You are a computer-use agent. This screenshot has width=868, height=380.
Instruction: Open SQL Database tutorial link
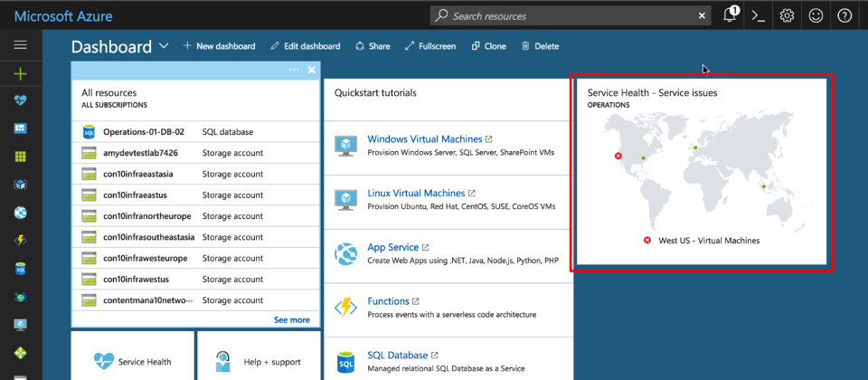click(398, 355)
